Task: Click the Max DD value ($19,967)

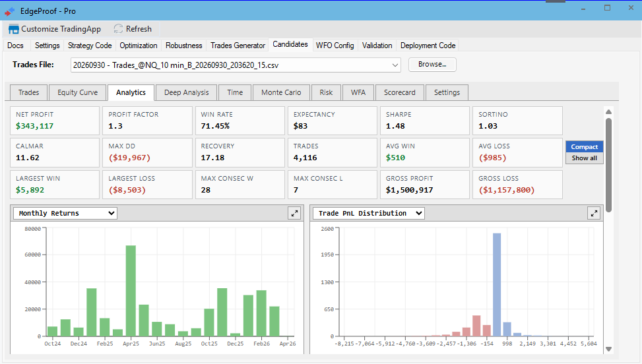Action: pyautogui.click(x=129, y=158)
